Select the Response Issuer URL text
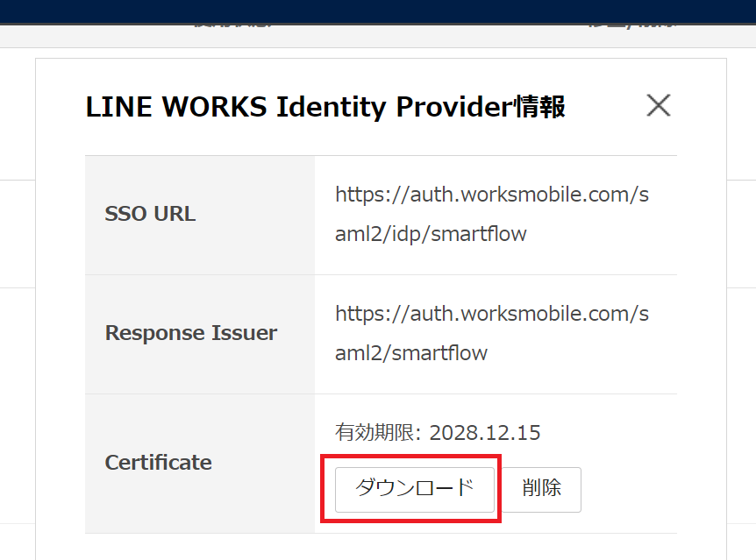This screenshot has height=560, width=756. (x=492, y=334)
